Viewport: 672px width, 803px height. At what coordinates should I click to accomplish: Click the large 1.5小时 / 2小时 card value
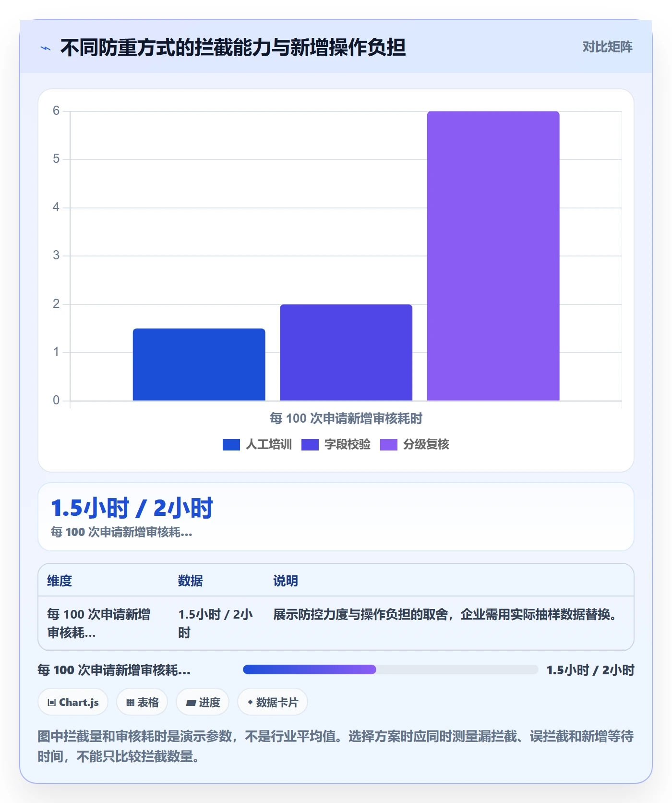[x=132, y=508]
